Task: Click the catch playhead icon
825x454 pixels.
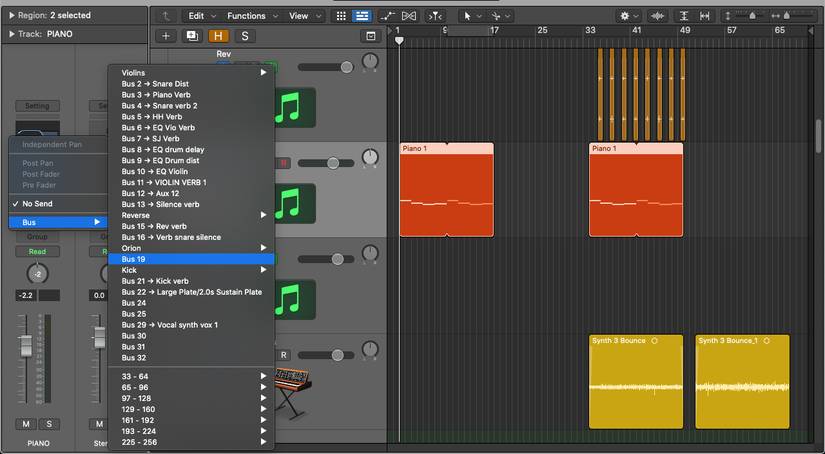Action: point(435,16)
